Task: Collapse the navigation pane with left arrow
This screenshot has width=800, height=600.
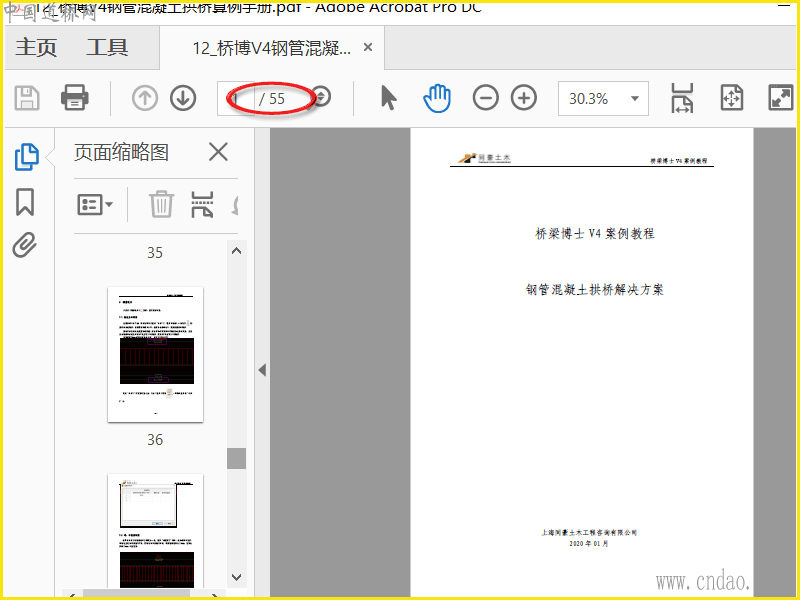Action: 262,370
